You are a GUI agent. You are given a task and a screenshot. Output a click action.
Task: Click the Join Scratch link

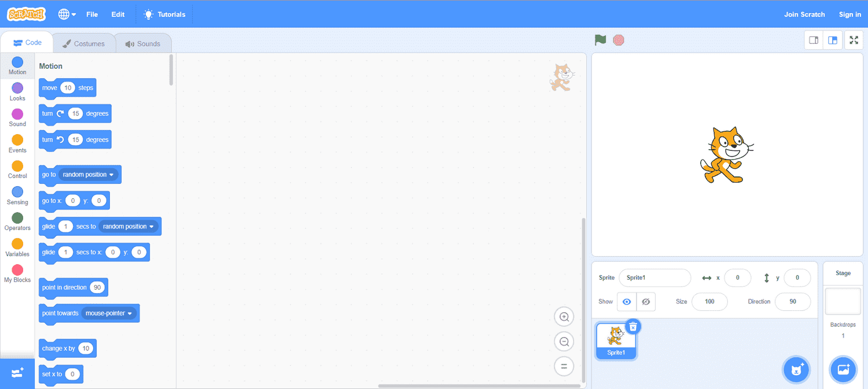[804, 14]
